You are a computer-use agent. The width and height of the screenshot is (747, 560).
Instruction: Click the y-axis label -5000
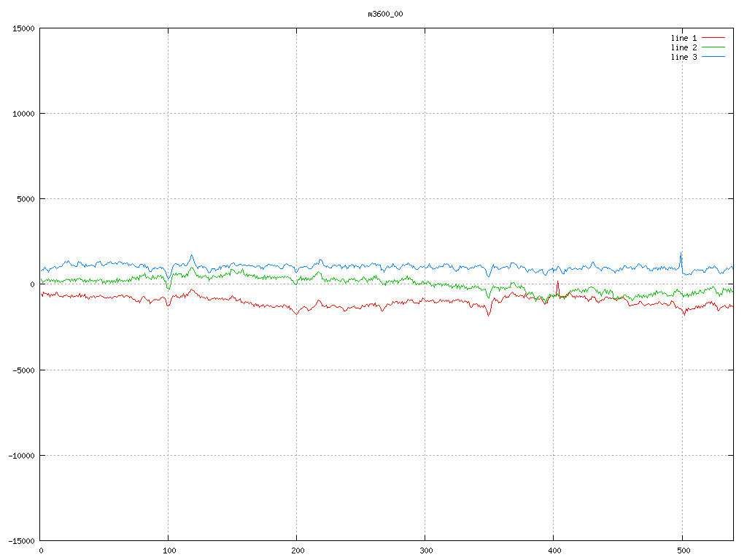tap(24, 370)
